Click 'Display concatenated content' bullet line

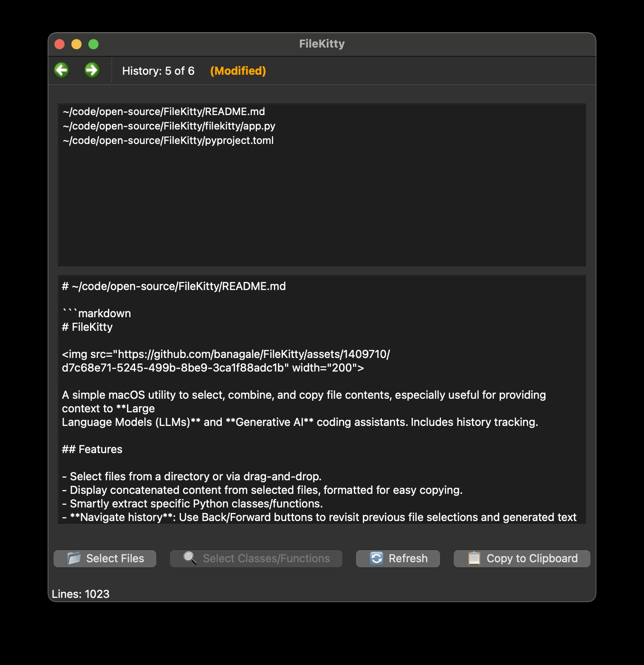262,490
